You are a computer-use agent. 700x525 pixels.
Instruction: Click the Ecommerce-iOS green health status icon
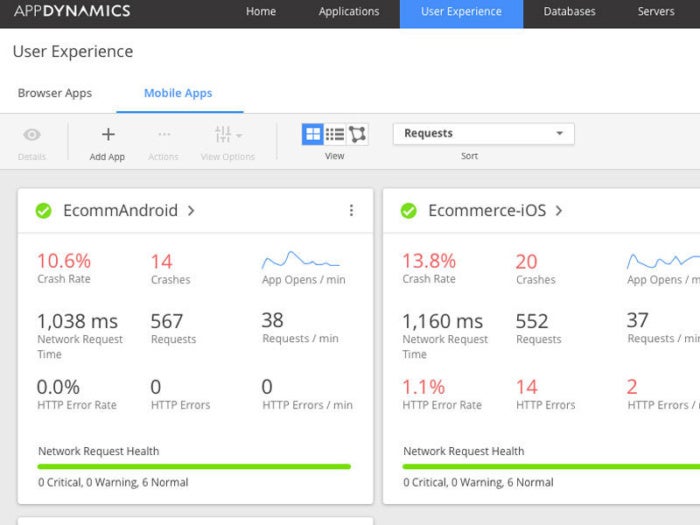point(408,211)
